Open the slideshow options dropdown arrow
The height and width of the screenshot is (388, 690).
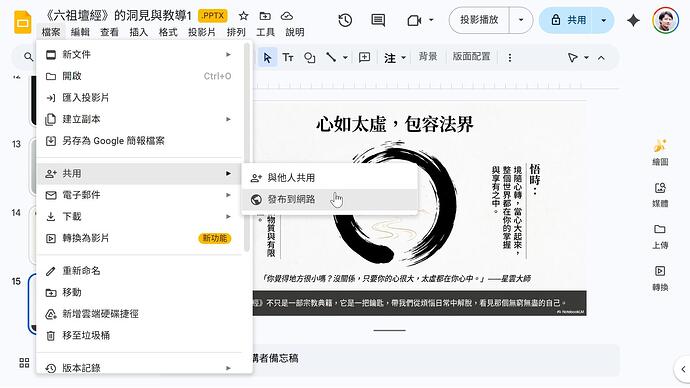click(521, 20)
